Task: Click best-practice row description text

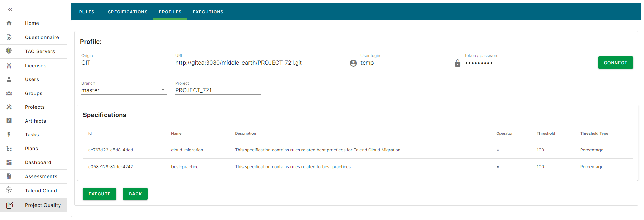Action: click(293, 167)
